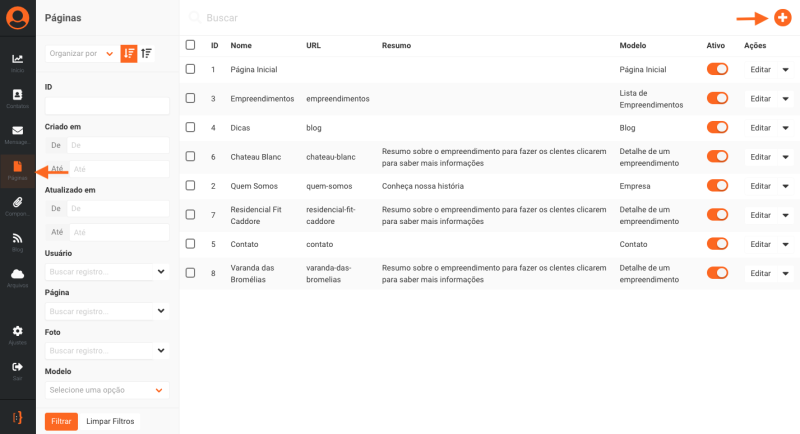Image resolution: width=800 pixels, height=434 pixels.
Task: Open the Organizar por dropdown
Action: point(81,53)
